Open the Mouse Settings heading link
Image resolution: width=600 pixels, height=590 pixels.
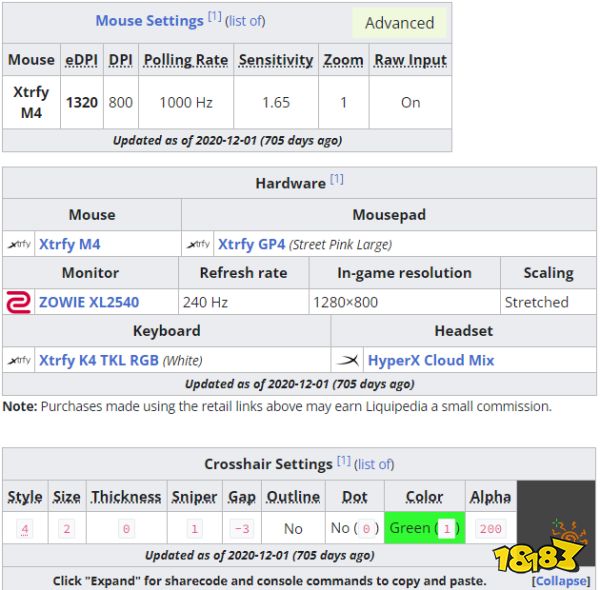[149, 21]
